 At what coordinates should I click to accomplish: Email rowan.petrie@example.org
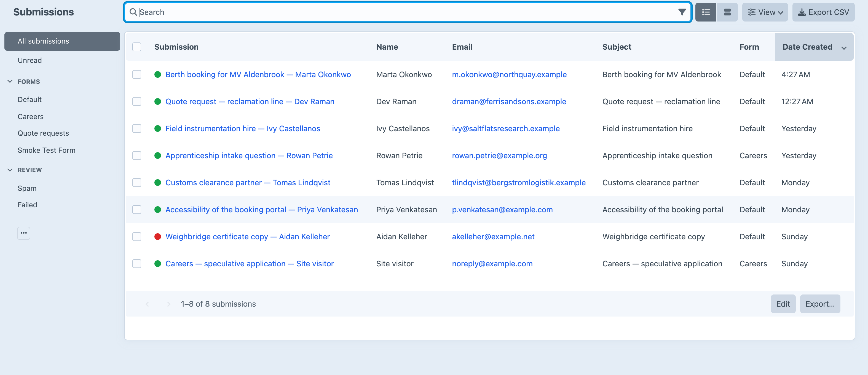pyautogui.click(x=499, y=155)
